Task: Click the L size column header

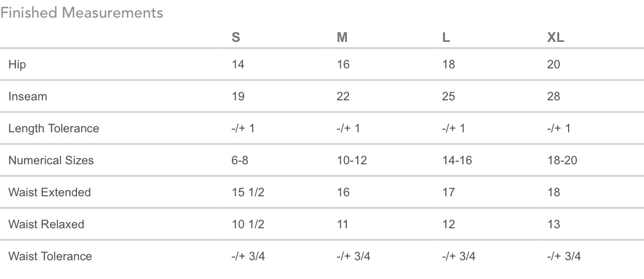Action: [446, 37]
